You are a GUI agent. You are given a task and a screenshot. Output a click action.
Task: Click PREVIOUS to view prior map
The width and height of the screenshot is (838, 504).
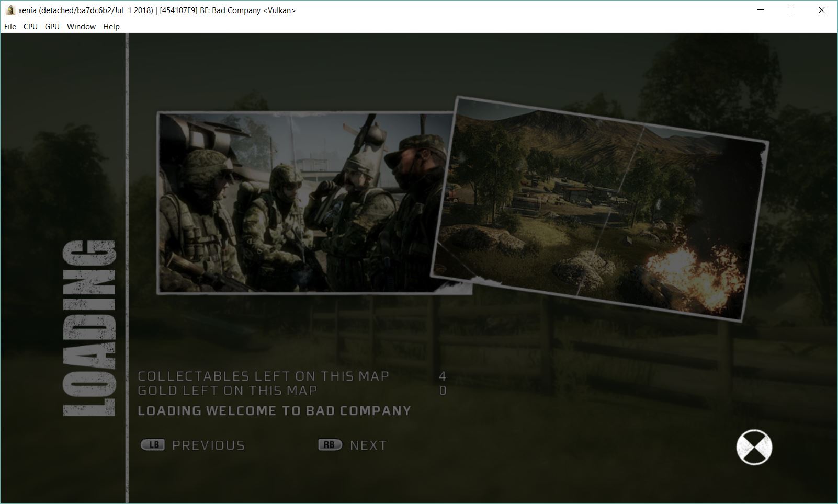click(208, 445)
